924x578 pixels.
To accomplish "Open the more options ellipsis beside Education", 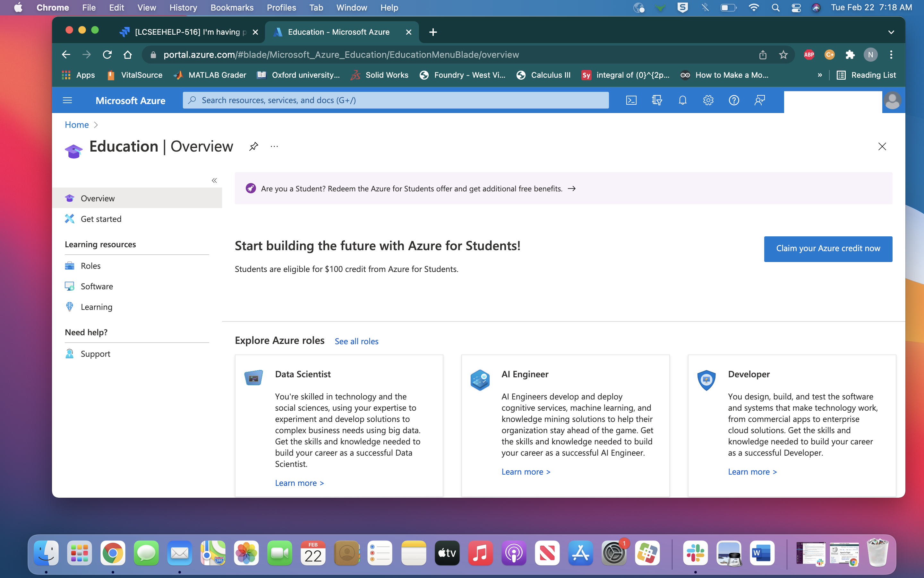I will (274, 146).
